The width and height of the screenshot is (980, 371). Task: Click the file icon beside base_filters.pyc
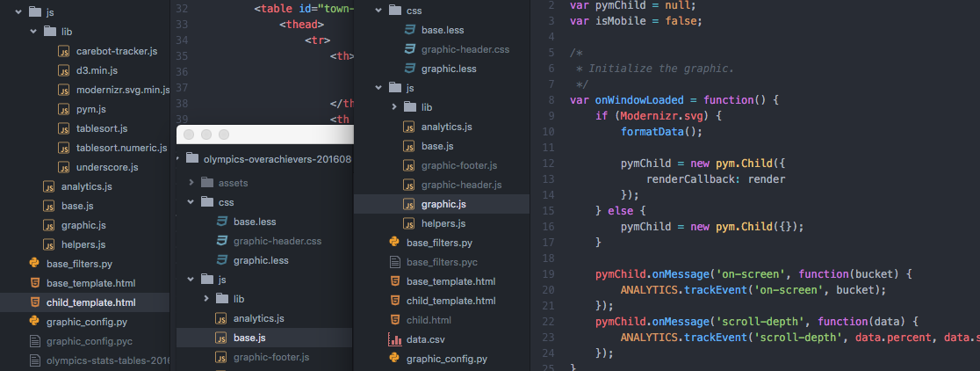(x=394, y=262)
